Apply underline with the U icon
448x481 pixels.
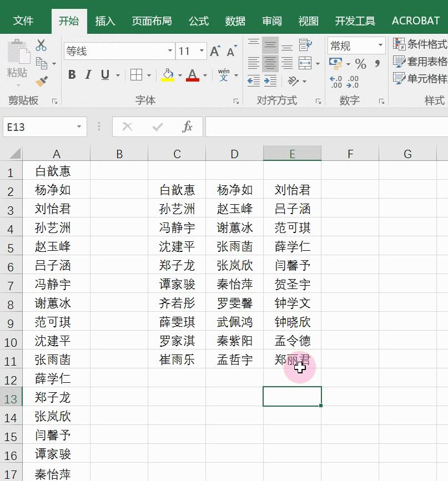coord(104,74)
